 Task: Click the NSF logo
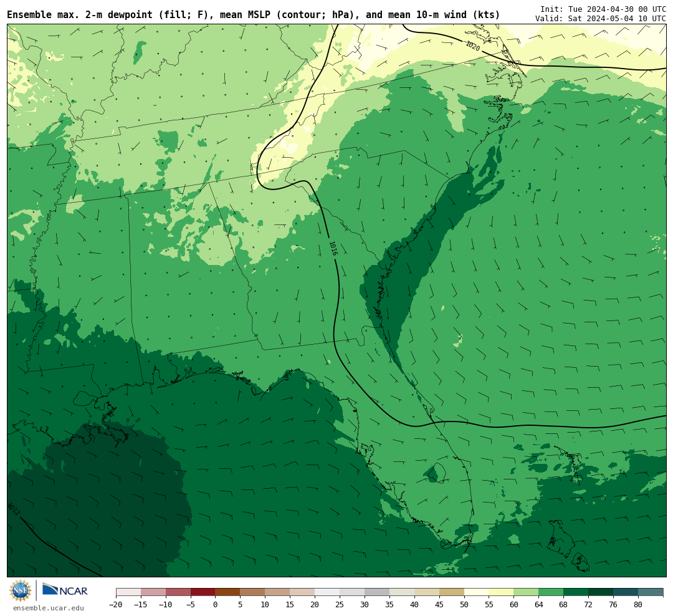[21, 590]
